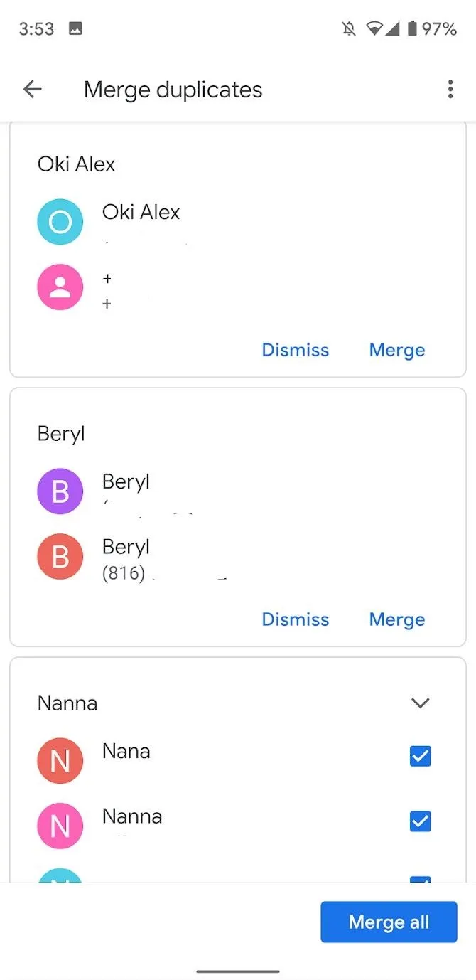
Task: Tap the purple Beryl avatar
Action: click(60, 491)
